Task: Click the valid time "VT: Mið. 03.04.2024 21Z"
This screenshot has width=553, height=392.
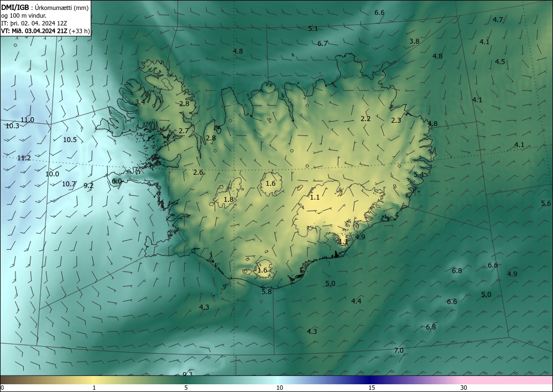Action: (34, 31)
